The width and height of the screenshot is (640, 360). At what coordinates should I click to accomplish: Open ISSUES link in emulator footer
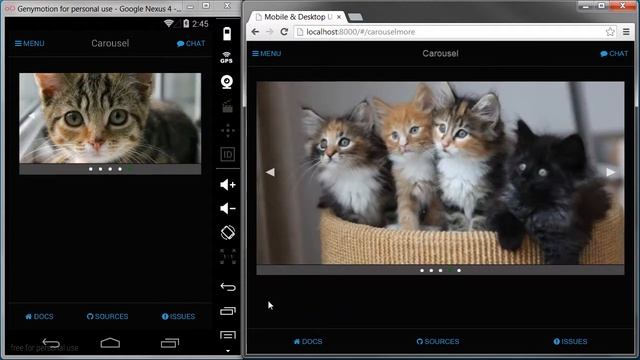coord(178,316)
